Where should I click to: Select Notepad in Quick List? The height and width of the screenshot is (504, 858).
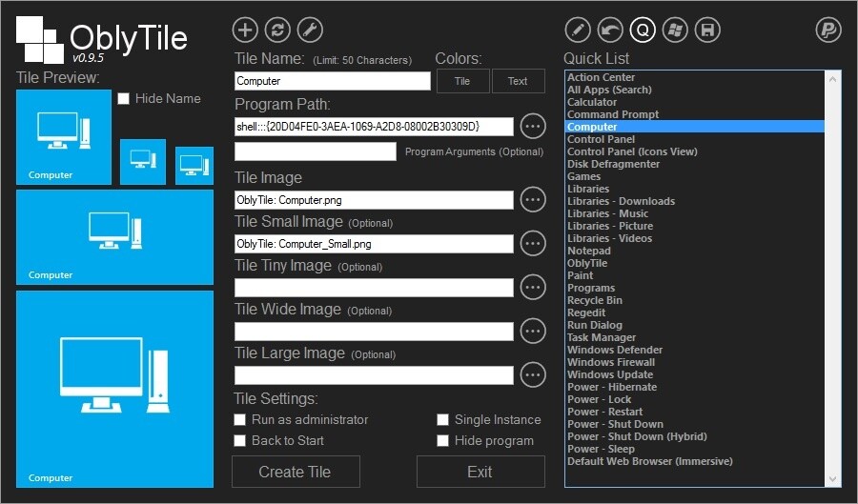(589, 251)
